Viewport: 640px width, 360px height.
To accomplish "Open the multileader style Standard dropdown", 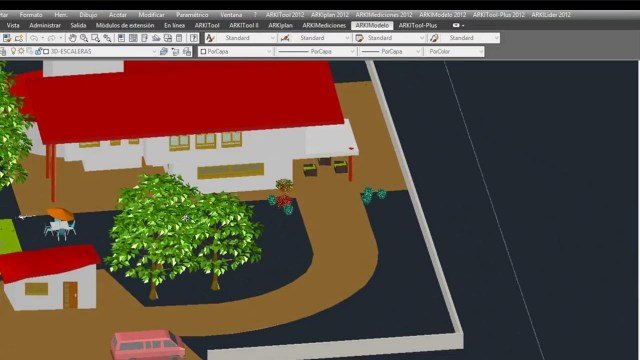I will 470,38.
